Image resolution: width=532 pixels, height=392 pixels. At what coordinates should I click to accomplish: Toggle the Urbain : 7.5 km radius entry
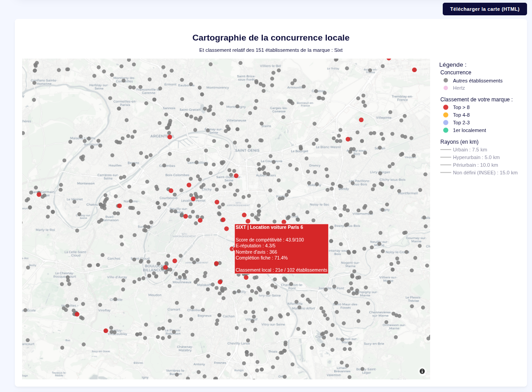click(x=464, y=150)
